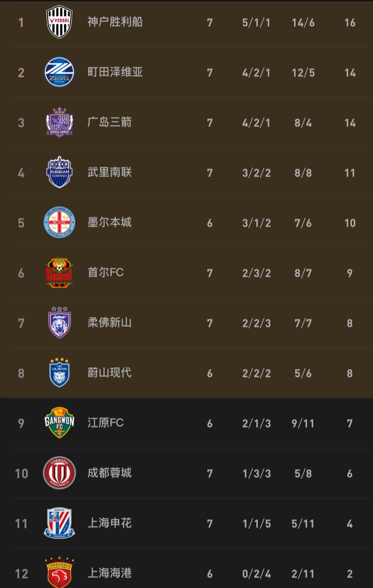Select the Shanghai Port red crest
The image size is (373, 588).
click(x=59, y=573)
